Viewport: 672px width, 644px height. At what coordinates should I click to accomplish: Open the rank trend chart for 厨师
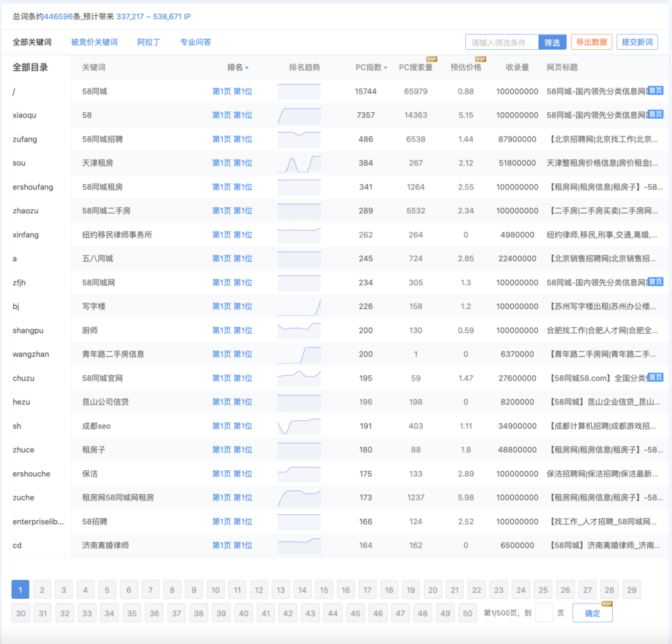click(299, 331)
